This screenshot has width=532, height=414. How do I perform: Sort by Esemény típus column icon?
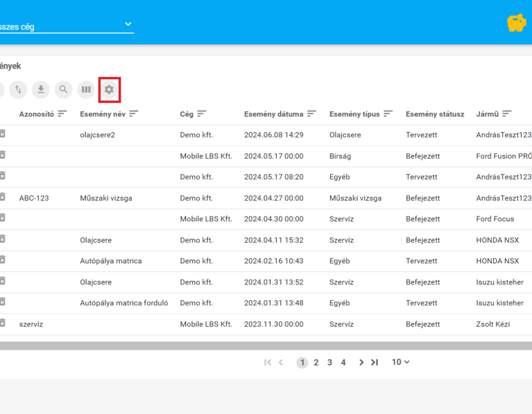point(388,114)
